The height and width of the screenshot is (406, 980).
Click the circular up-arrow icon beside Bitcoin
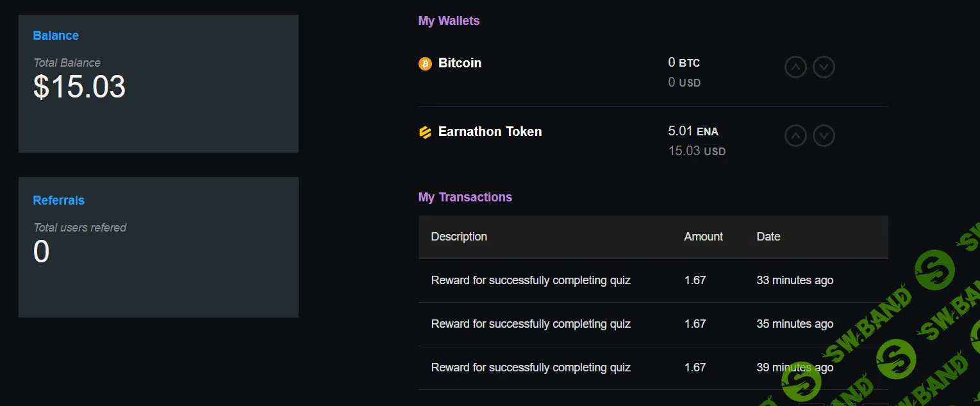click(x=795, y=67)
